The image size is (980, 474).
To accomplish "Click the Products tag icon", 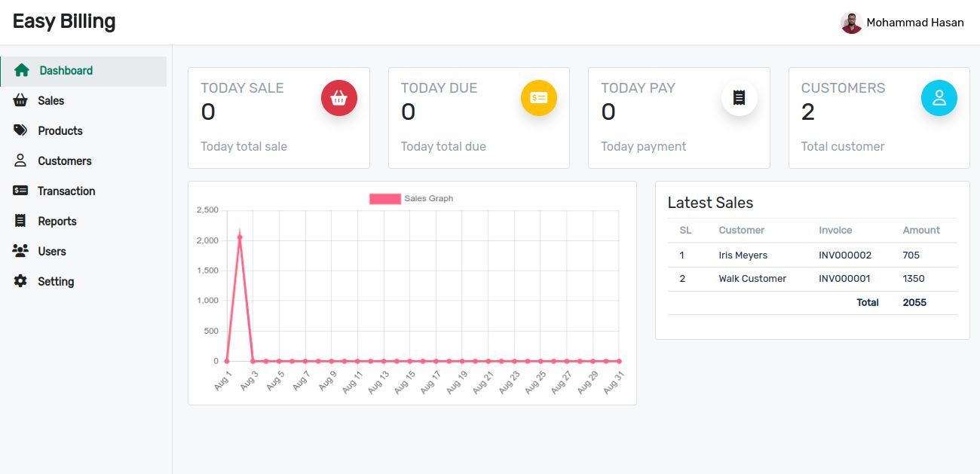I will (x=20, y=130).
